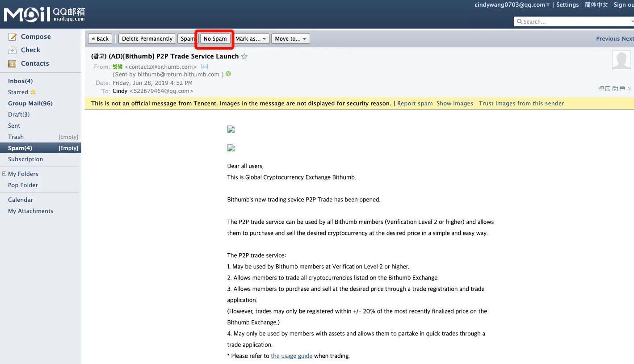Click Delete Permanently button

click(x=147, y=39)
